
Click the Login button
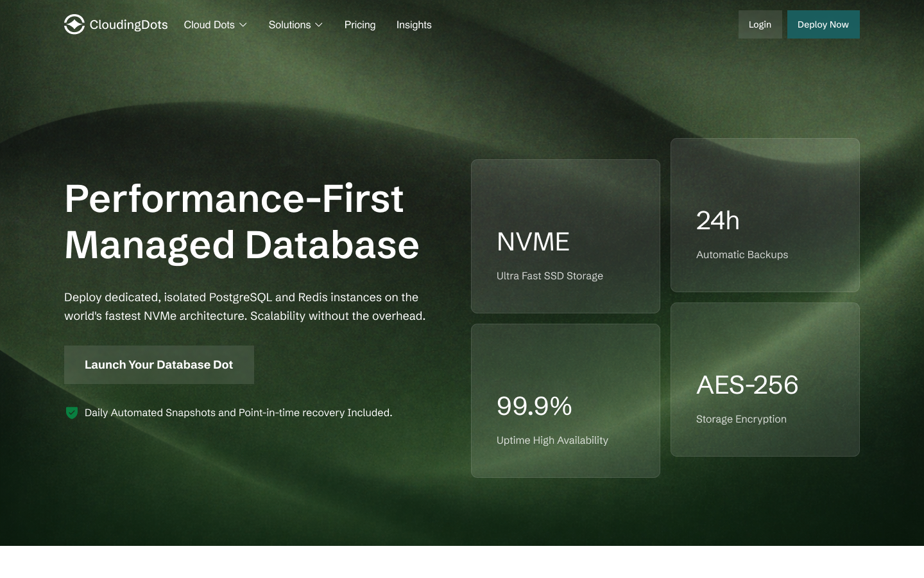[x=760, y=24]
